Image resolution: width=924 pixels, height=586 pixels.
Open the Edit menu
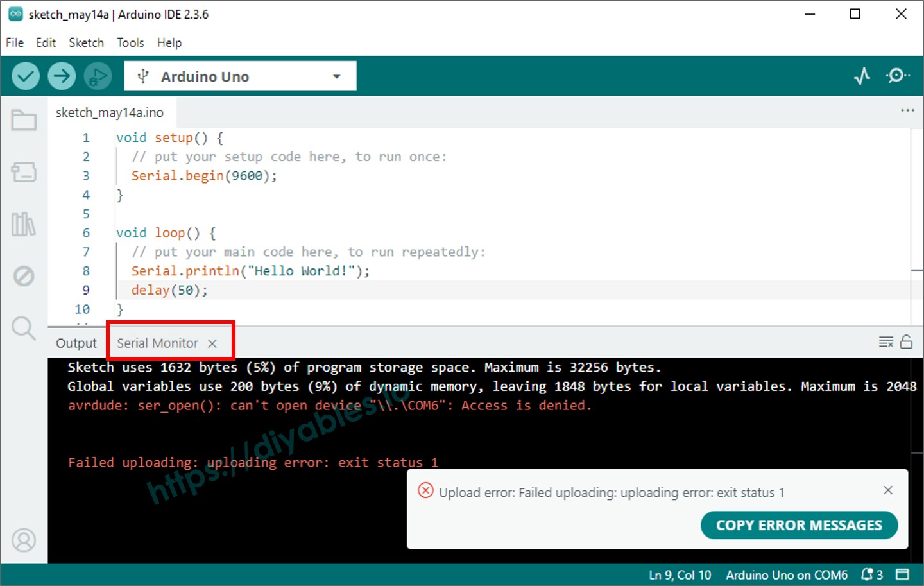click(46, 42)
